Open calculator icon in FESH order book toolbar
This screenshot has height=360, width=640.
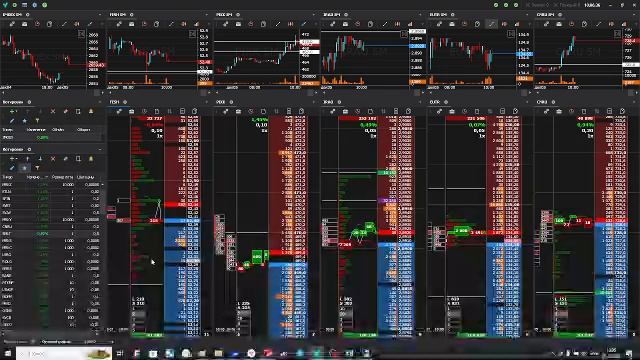tap(182, 111)
